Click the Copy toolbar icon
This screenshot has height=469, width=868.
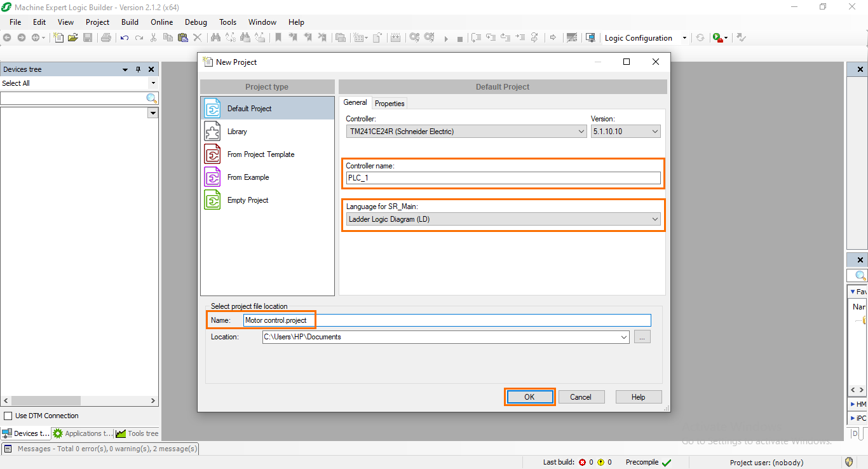tap(168, 37)
